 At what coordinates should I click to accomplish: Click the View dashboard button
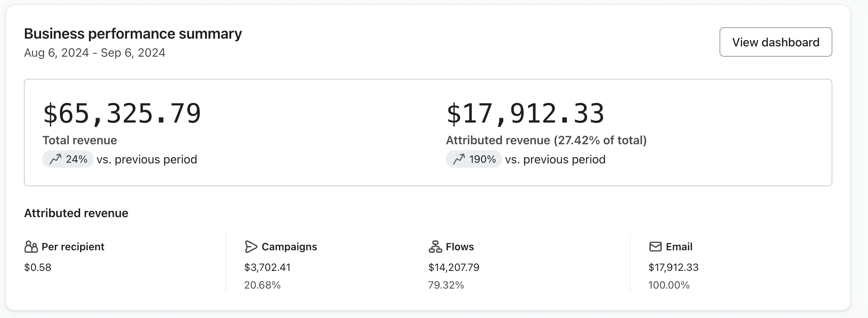(x=775, y=42)
